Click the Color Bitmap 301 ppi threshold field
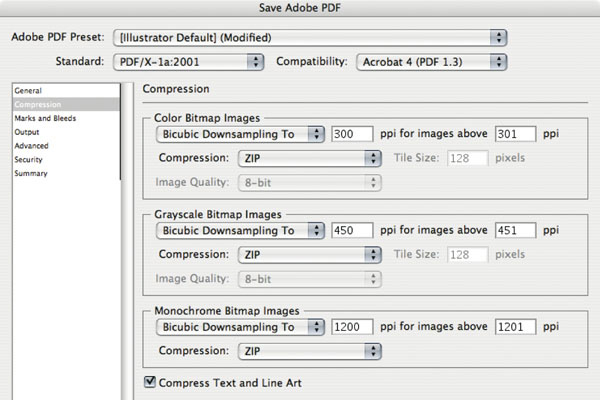The image size is (600, 400). point(515,134)
